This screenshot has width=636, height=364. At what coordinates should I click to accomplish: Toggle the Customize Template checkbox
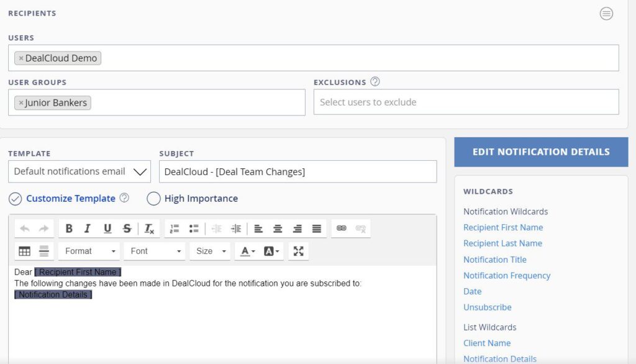pos(16,199)
